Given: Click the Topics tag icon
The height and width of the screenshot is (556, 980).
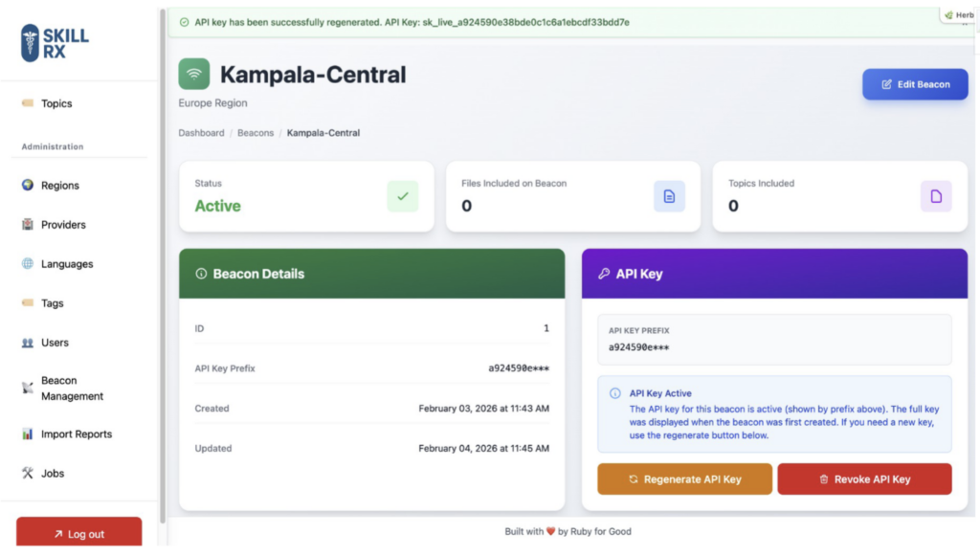Looking at the screenshot, I should (x=28, y=103).
